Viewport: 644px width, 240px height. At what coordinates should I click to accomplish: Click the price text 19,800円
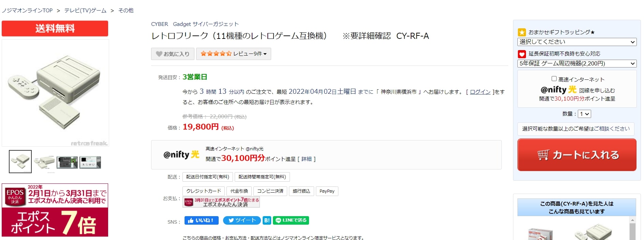point(201,127)
